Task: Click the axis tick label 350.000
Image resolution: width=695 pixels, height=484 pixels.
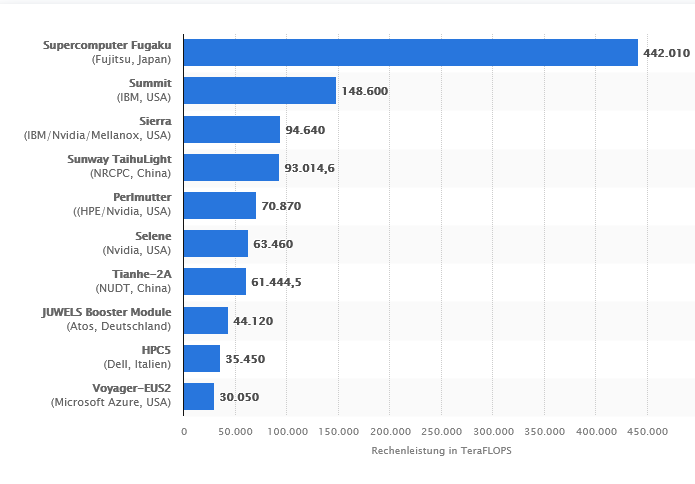Action: point(544,432)
